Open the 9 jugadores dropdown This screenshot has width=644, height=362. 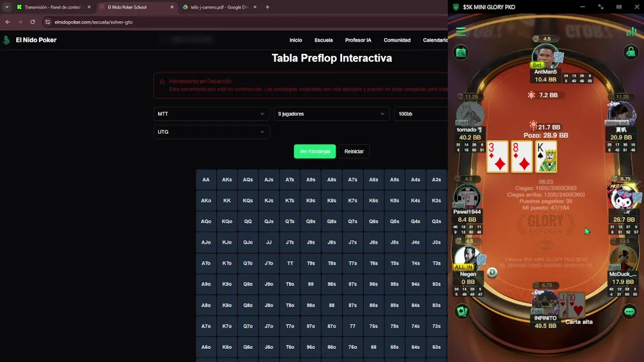pyautogui.click(x=332, y=114)
